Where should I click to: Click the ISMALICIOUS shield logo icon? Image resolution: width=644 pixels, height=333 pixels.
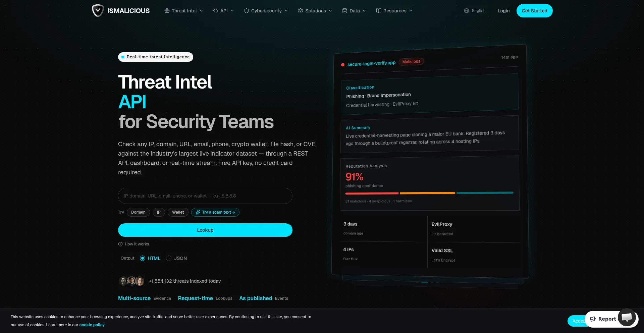pos(98,11)
